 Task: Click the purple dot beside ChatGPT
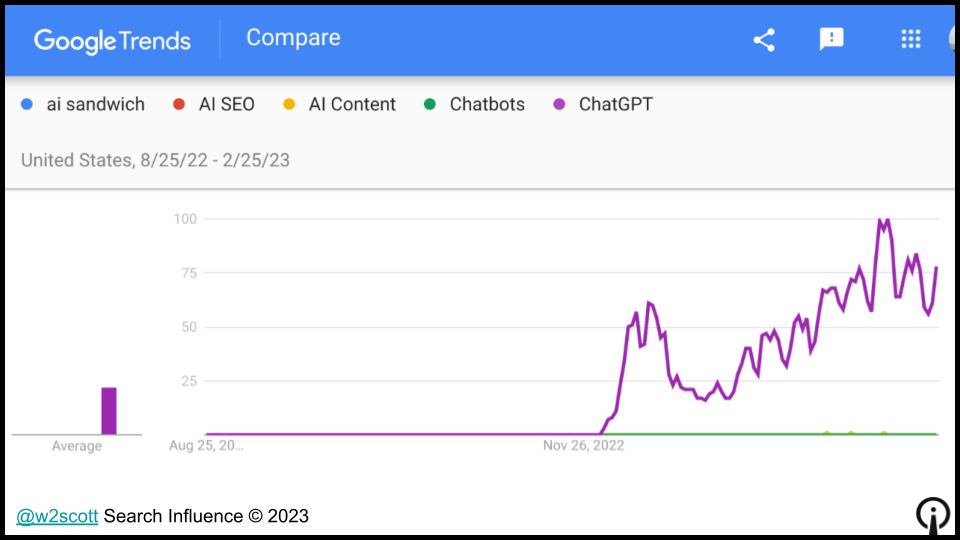point(559,104)
